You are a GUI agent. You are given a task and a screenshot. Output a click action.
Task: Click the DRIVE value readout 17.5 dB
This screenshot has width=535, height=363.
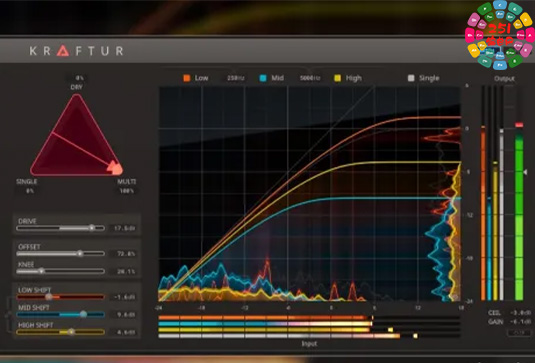coord(125,228)
